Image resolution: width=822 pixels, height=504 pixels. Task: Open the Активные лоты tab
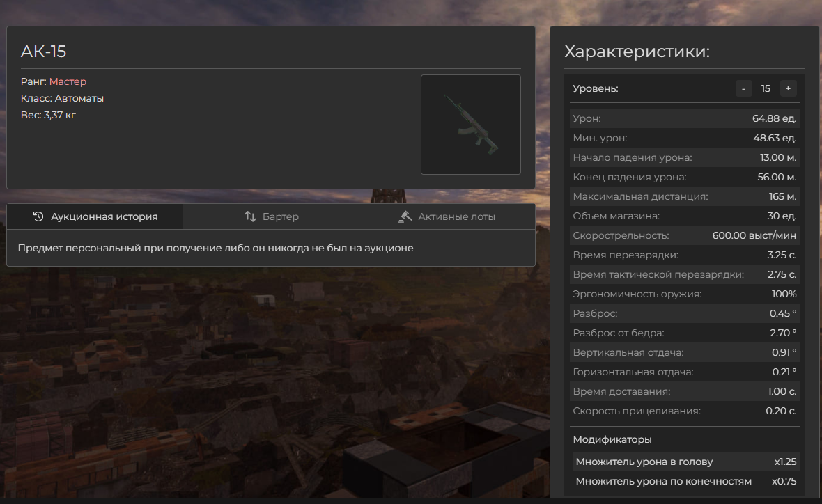tap(447, 216)
